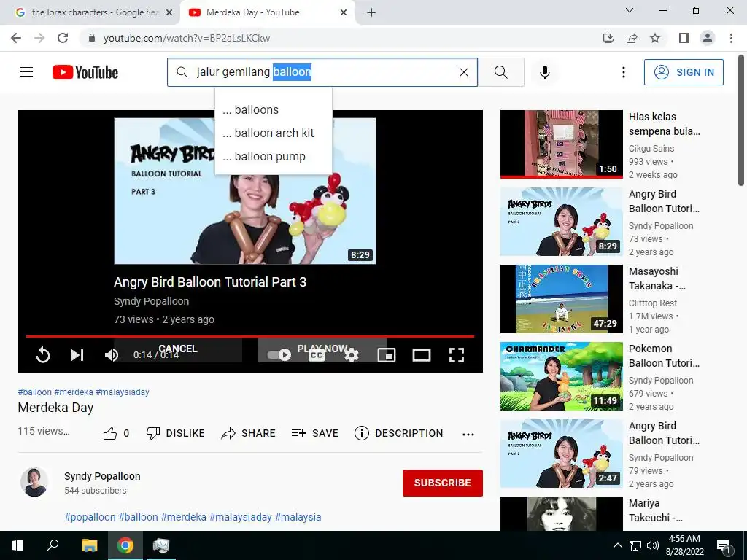Click the Syndy Popalloon channel avatar
Screen dimensions: 747x560
click(34, 482)
